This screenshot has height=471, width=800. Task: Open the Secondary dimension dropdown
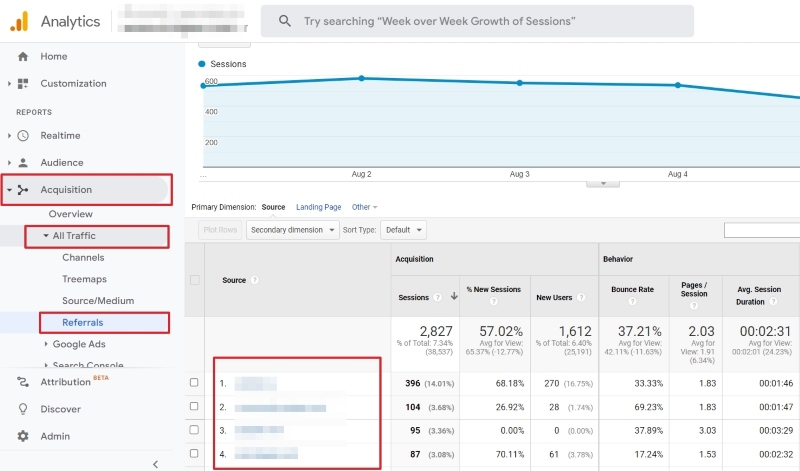(292, 230)
